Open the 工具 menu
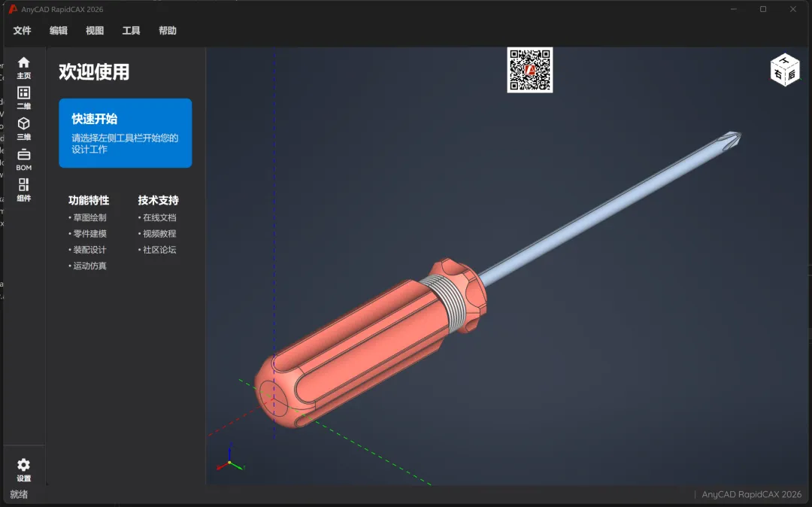This screenshot has width=812, height=507. click(x=131, y=31)
